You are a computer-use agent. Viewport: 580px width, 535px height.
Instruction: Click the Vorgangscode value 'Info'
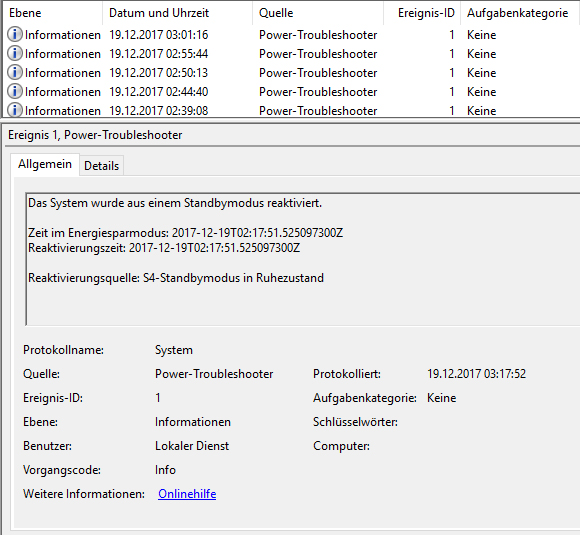coord(165,470)
